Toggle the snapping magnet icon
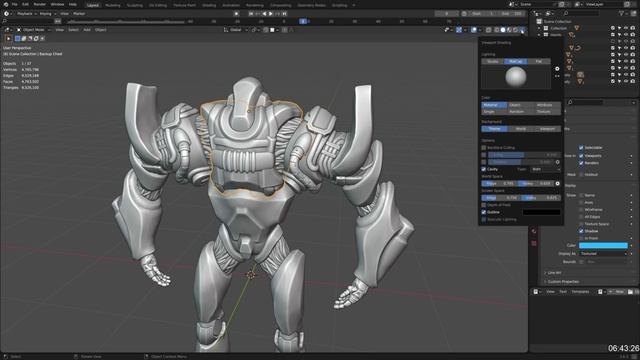Viewport: 640px width, 360px height. 266,30
